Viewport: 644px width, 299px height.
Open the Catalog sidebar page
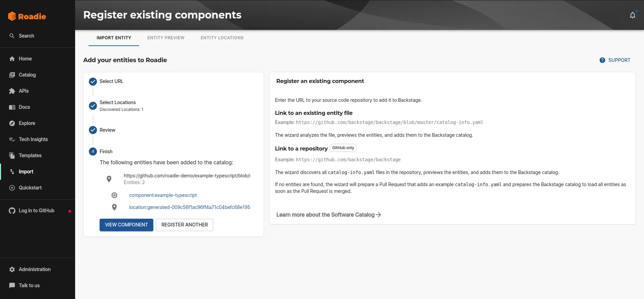[x=27, y=75]
